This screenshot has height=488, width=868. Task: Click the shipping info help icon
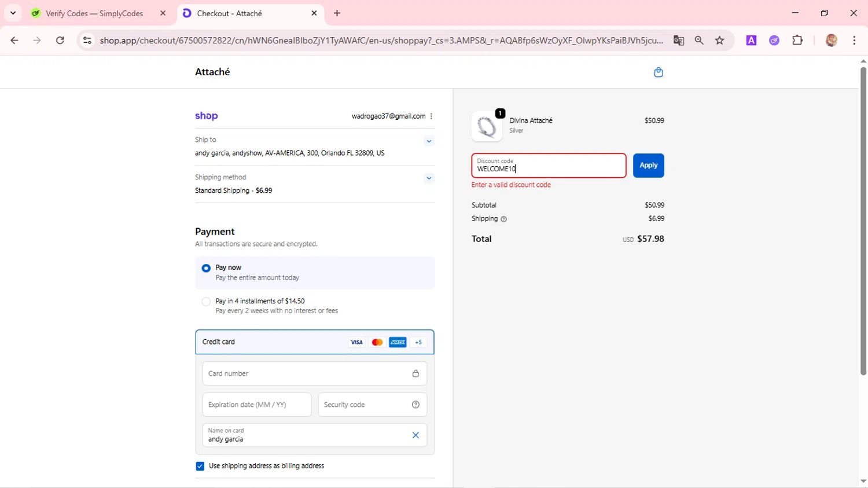pyautogui.click(x=503, y=219)
